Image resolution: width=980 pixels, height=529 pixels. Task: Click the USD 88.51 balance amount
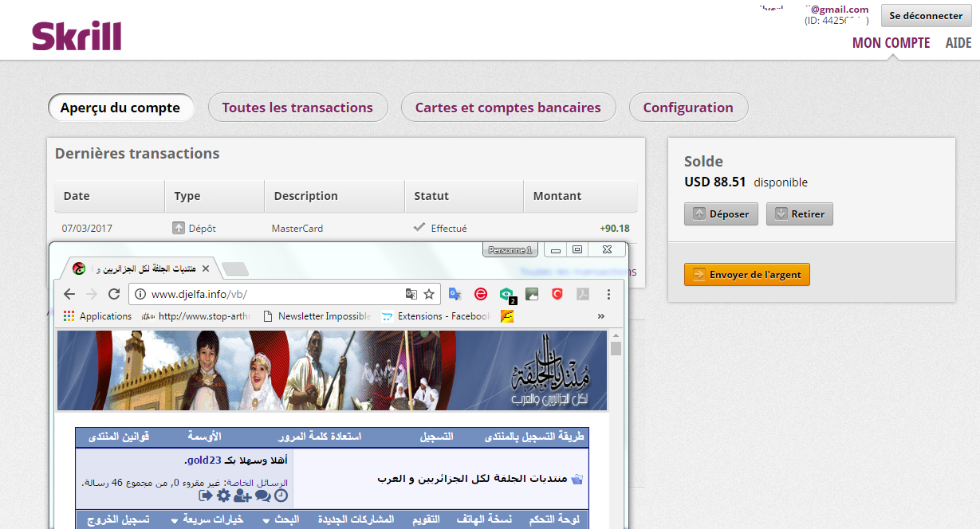(715, 182)
